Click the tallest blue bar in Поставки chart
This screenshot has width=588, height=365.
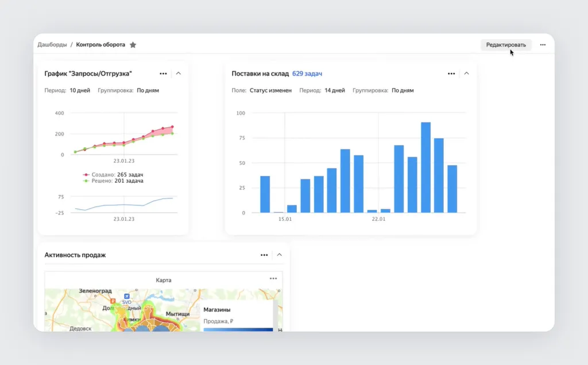point(425,167)
